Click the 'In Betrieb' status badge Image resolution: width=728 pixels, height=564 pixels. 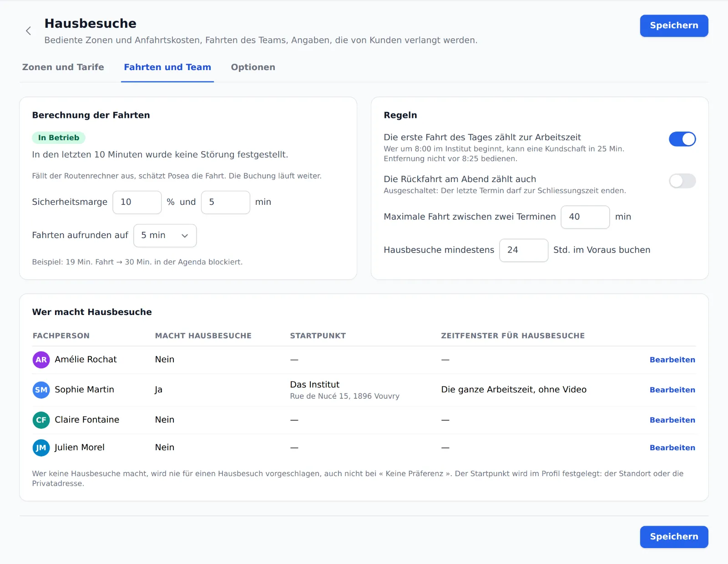coord(59,137)
